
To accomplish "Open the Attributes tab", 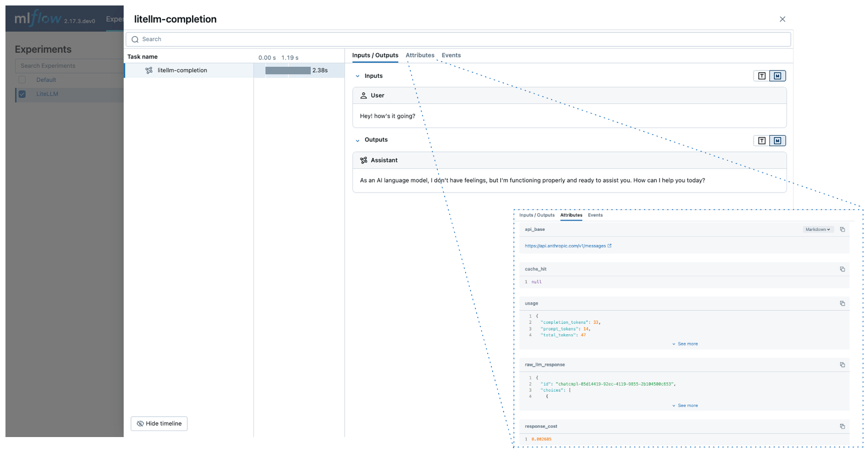I will (x=420, y=55).
